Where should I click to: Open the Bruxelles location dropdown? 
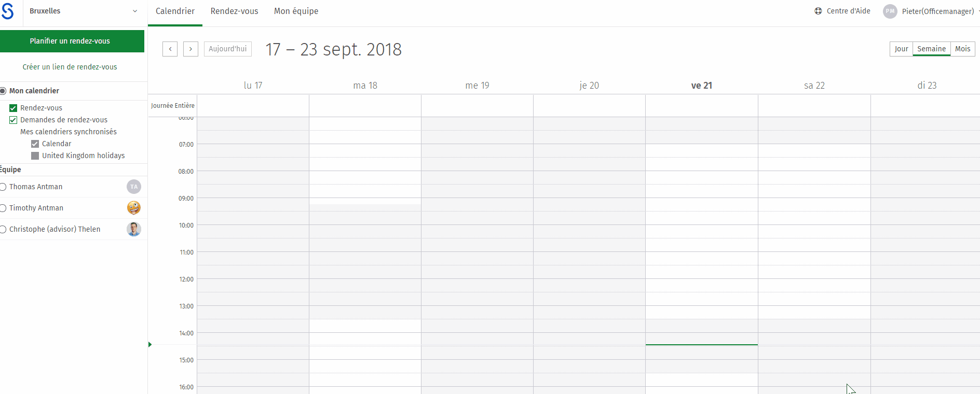click(x=84, y=11)
